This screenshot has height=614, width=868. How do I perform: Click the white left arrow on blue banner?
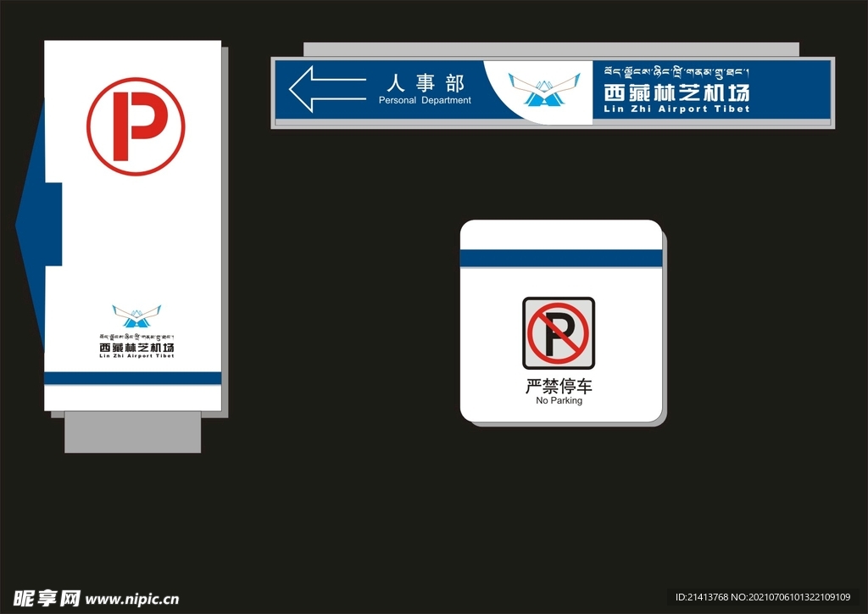pyautogui.click(x=328, y=89)
